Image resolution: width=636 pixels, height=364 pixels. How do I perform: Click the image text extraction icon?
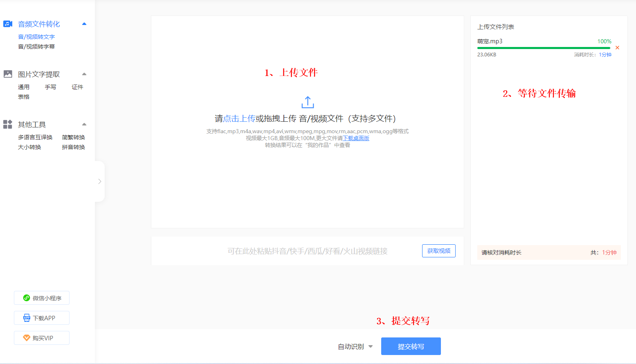[x=8, y=74]
